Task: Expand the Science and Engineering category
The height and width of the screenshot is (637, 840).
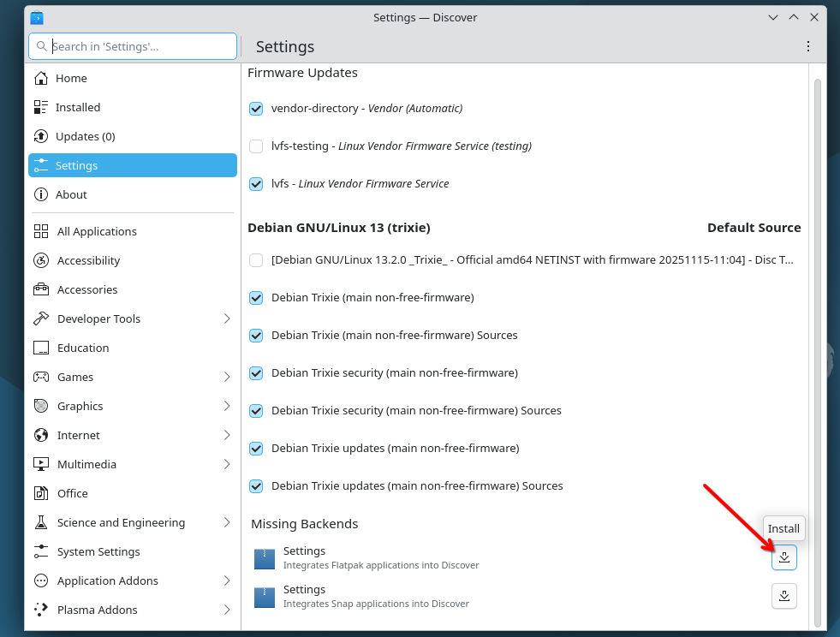Action: pos(227,522)
